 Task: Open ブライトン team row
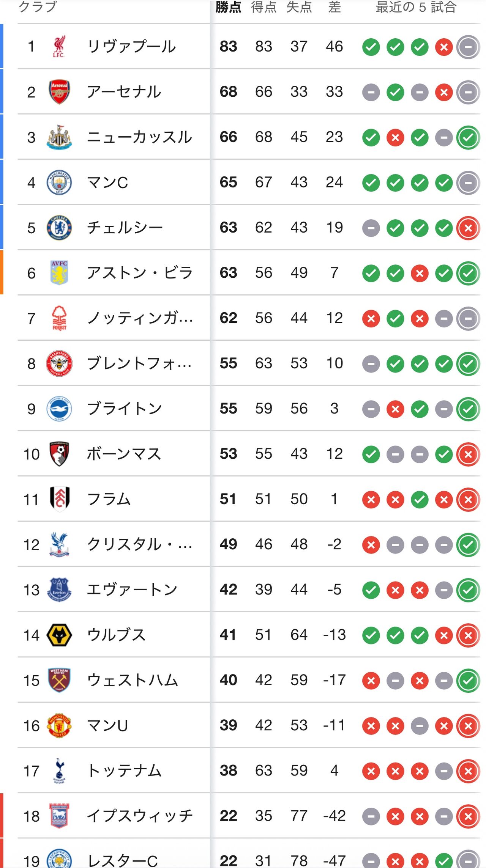[x=249, y=409]
